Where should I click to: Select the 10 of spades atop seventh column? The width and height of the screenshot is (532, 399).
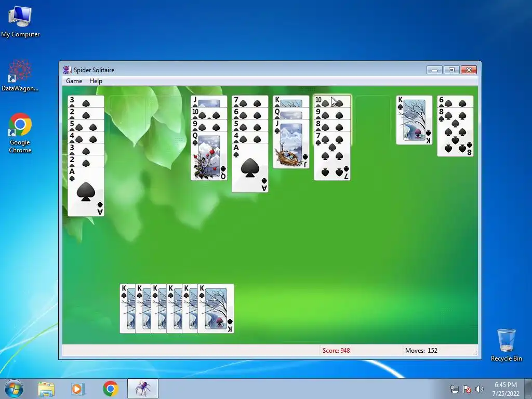point(332,101)
